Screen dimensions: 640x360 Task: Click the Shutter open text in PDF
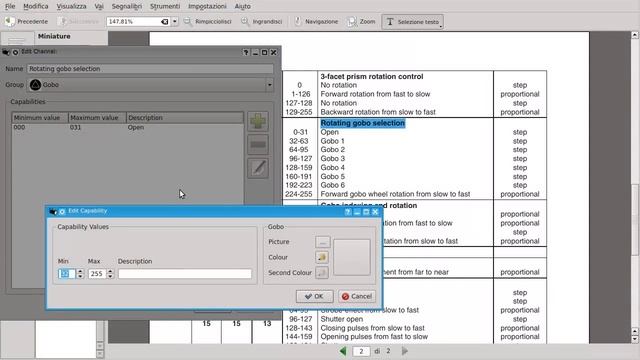pos(342,319)
